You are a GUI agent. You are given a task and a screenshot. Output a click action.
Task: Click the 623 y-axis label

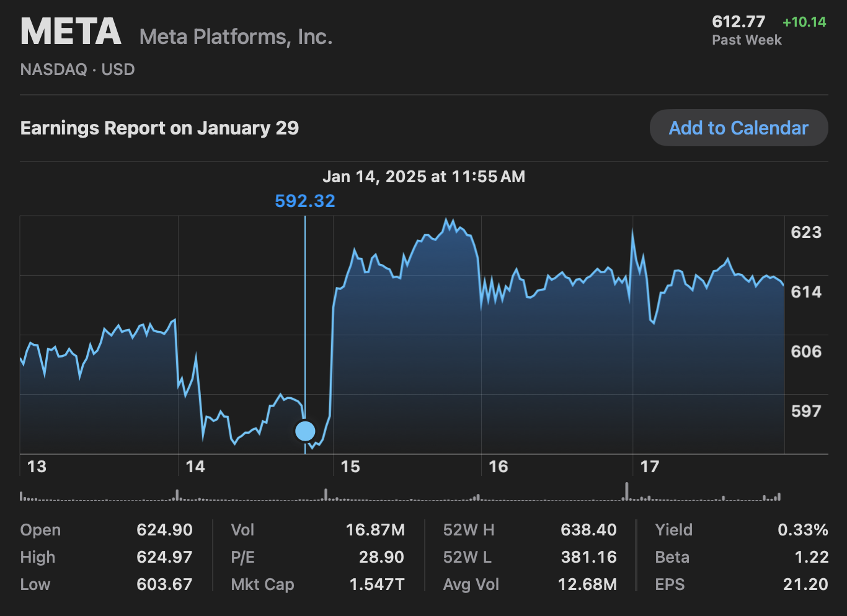pyautogui.click(x=806, y=232)
